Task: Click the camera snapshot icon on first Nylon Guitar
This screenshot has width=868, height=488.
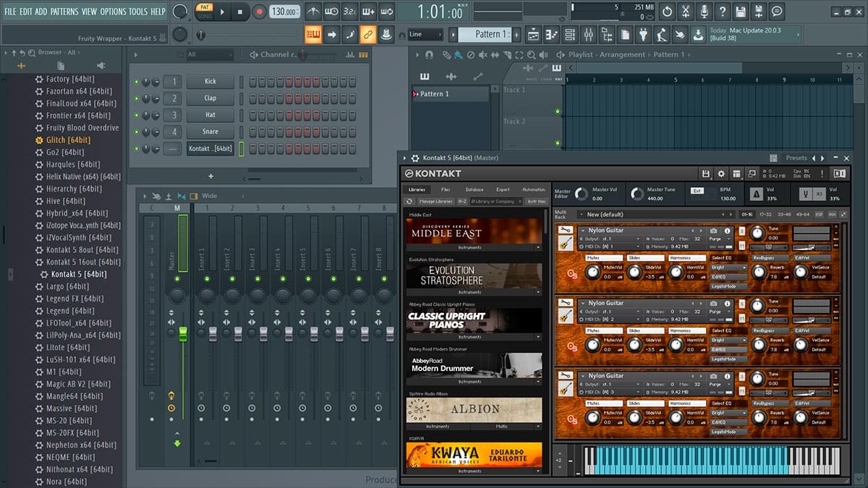Action: click(714, 231)
